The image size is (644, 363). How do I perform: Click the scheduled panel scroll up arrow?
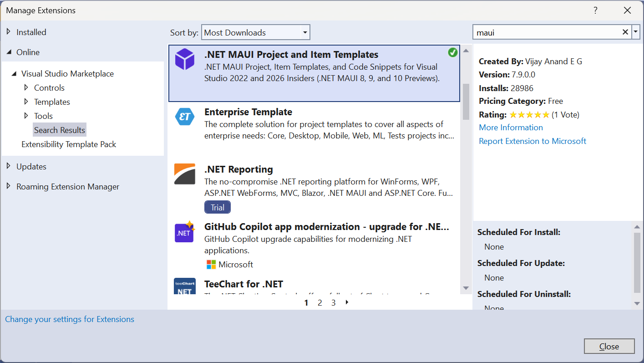click(x=637, y=226)
